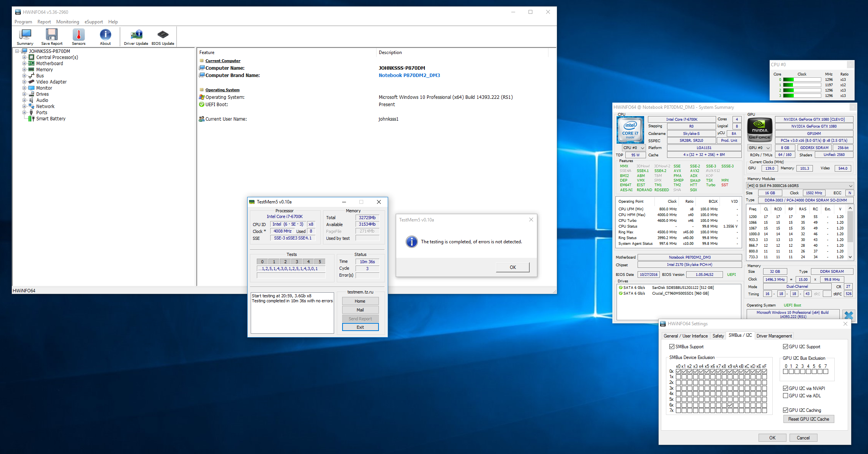Select the Video Adapter tree node
Image resolution: width=868 pixels, height=454 pixels.
(51, 82)
